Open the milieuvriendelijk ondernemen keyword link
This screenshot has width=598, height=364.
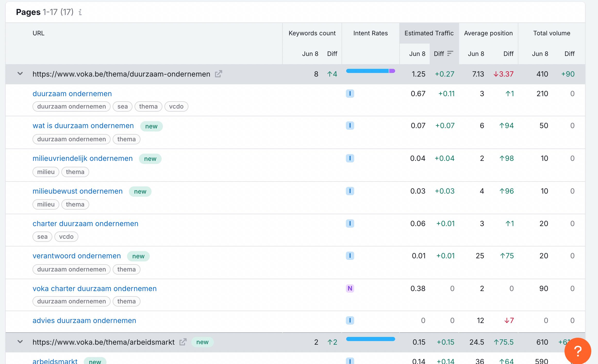click(x=82, y=158)
